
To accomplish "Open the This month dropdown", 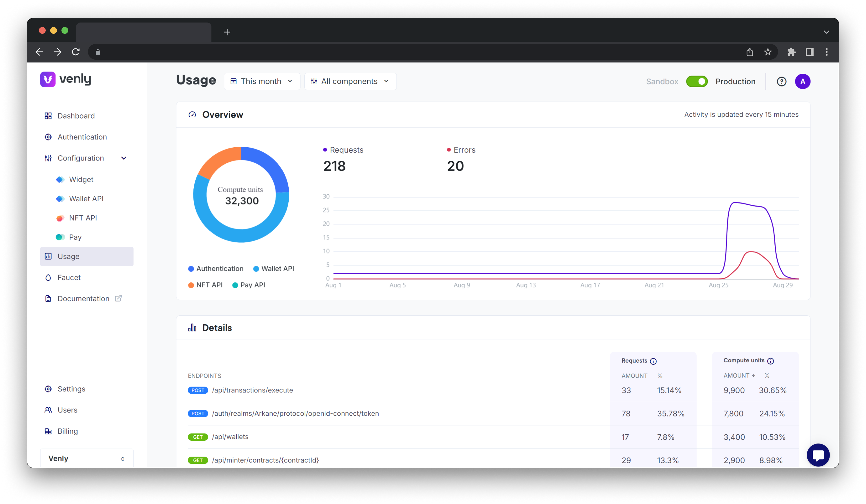I will pos(262,82).
